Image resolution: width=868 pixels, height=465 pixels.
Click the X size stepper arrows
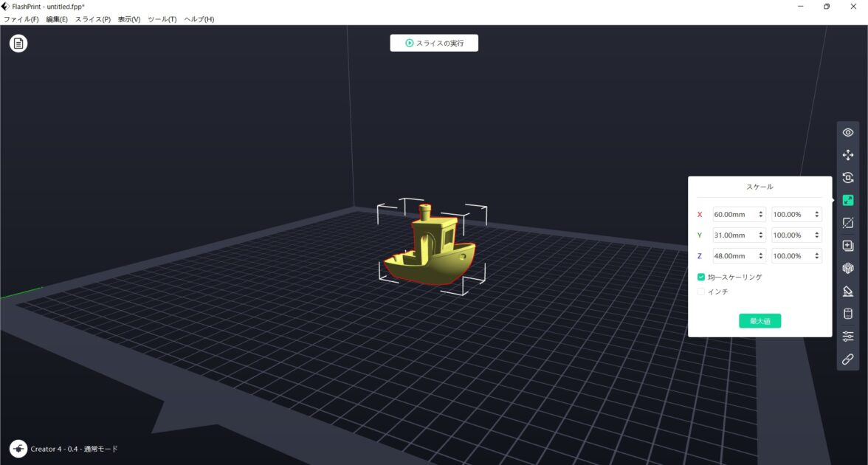pyautogui.click(x=760, y=215)
